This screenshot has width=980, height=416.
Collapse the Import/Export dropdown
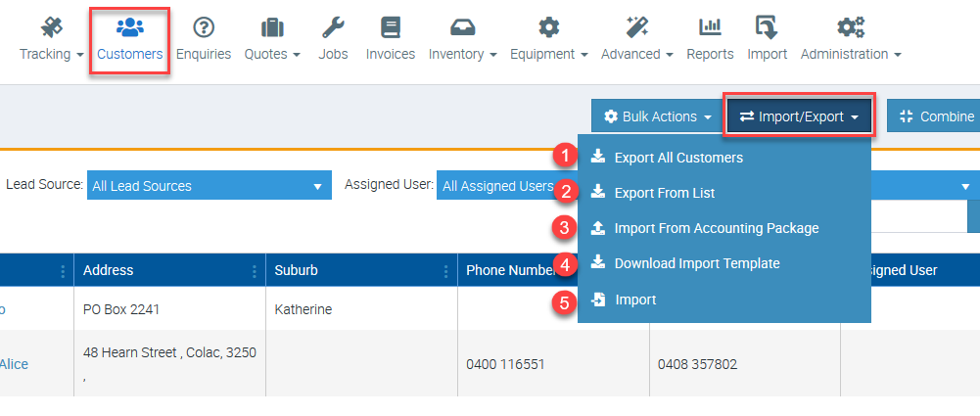point(798,116)
